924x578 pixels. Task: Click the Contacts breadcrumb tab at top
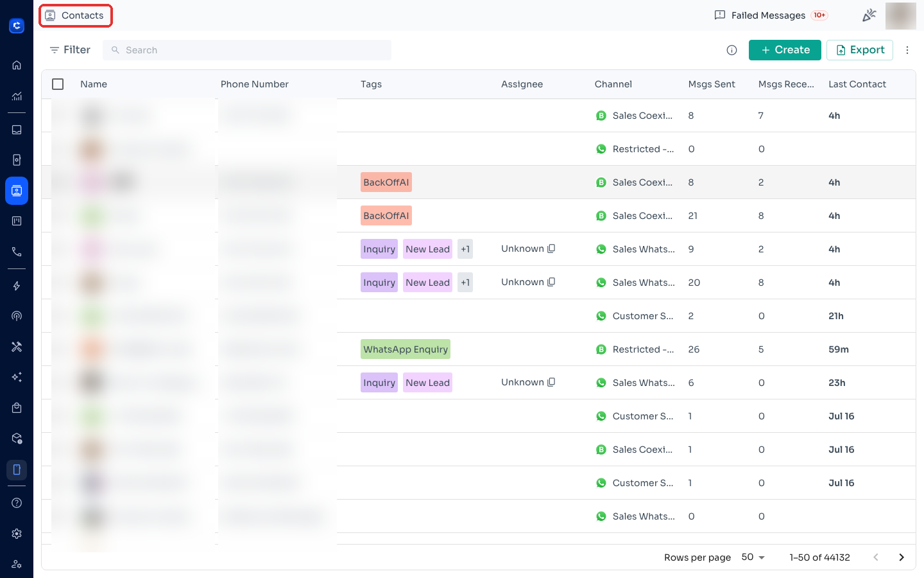click(75, 15)
